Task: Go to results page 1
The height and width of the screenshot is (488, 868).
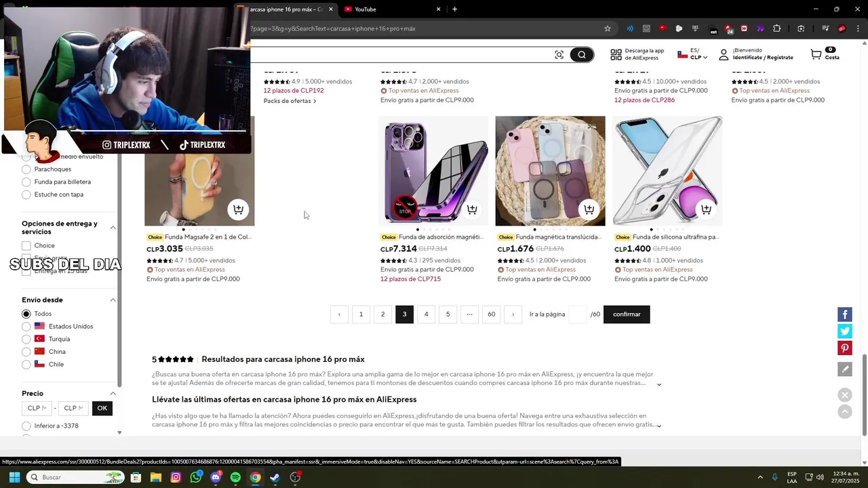Action: click(361, 314)
